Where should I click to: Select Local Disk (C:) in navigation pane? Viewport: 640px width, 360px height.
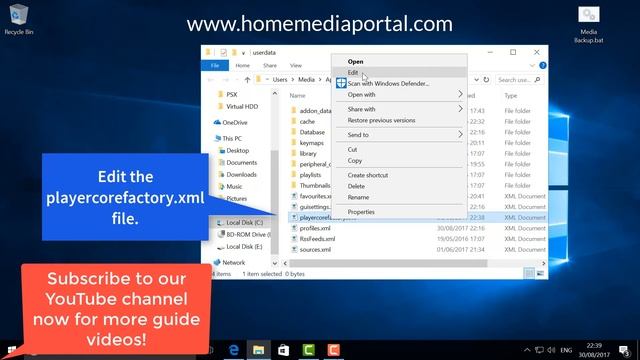[x=244, y=222]
